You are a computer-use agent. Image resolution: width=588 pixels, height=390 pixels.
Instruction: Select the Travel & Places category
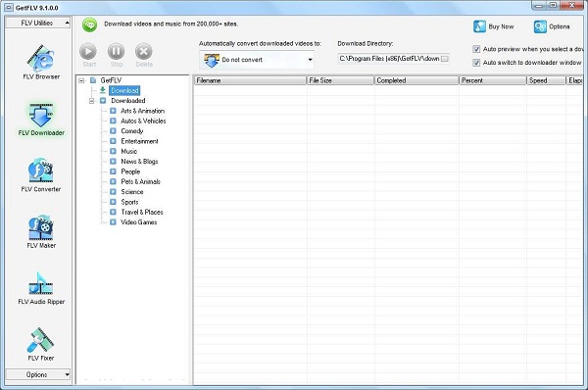coord(142,212)
